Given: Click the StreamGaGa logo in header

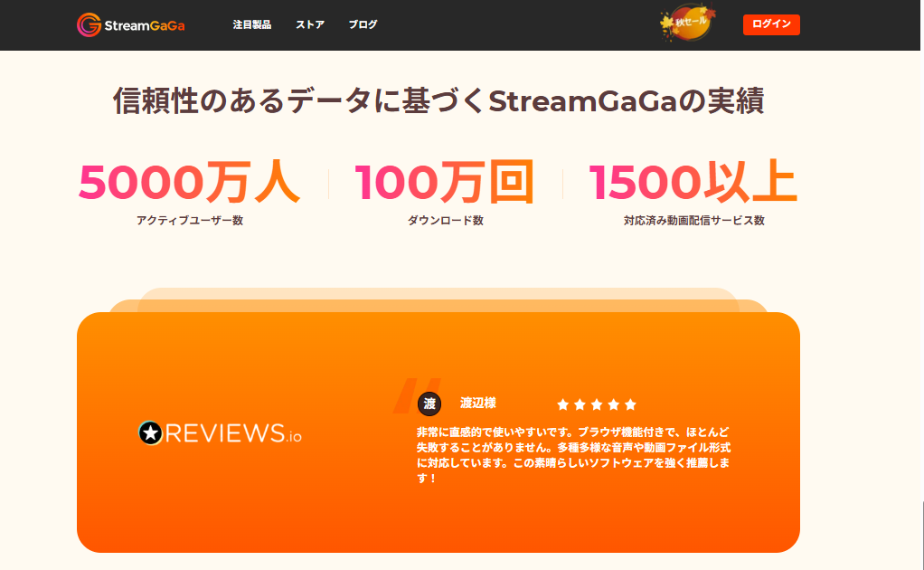Looking at the screenshot, I should 131,24.
